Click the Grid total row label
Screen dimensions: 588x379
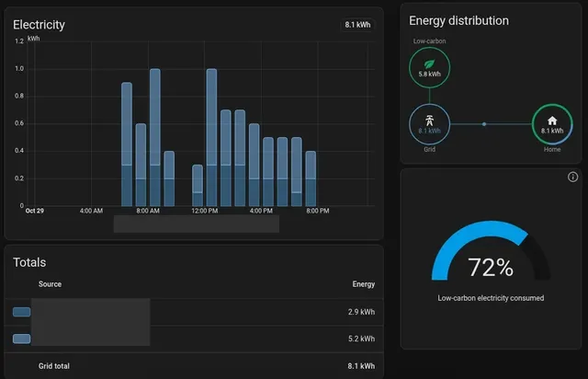(x=53, y=366)
